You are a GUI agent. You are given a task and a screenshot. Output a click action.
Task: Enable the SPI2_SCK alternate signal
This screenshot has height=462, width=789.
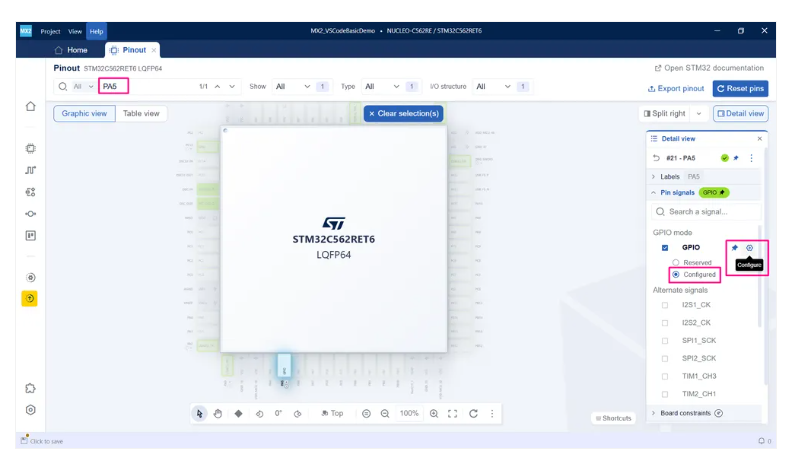click(665, 358)
